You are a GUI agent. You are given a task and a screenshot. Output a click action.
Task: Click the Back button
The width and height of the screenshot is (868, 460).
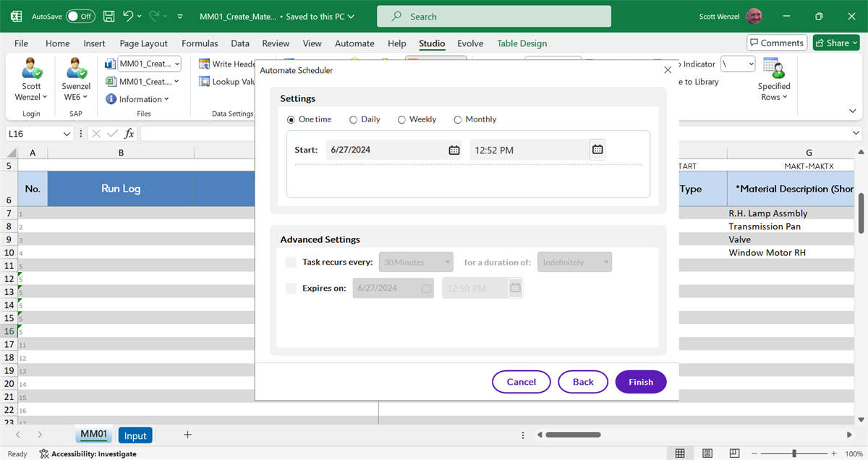click(583, 382)
